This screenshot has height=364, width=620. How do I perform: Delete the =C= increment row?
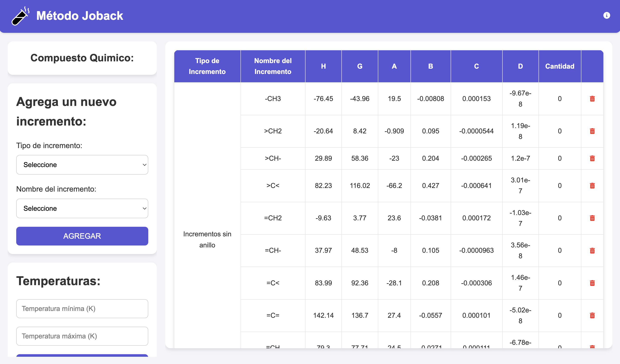click(592, 315)
